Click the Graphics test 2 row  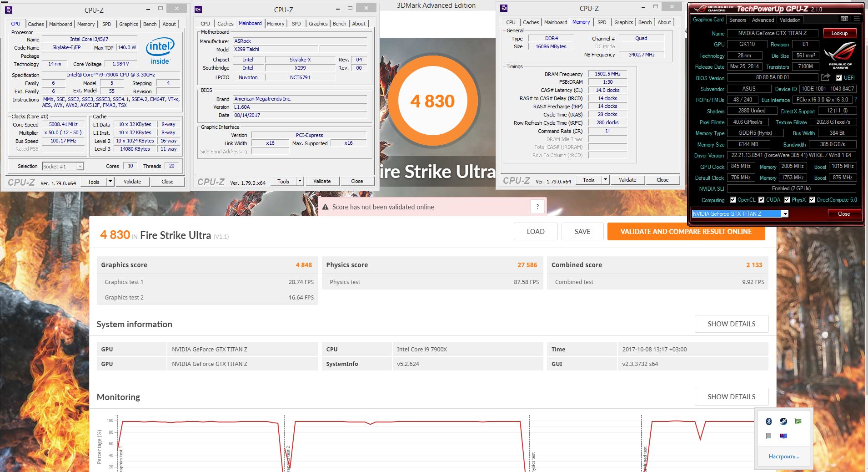pyautogui.click(x=207, y=297)
